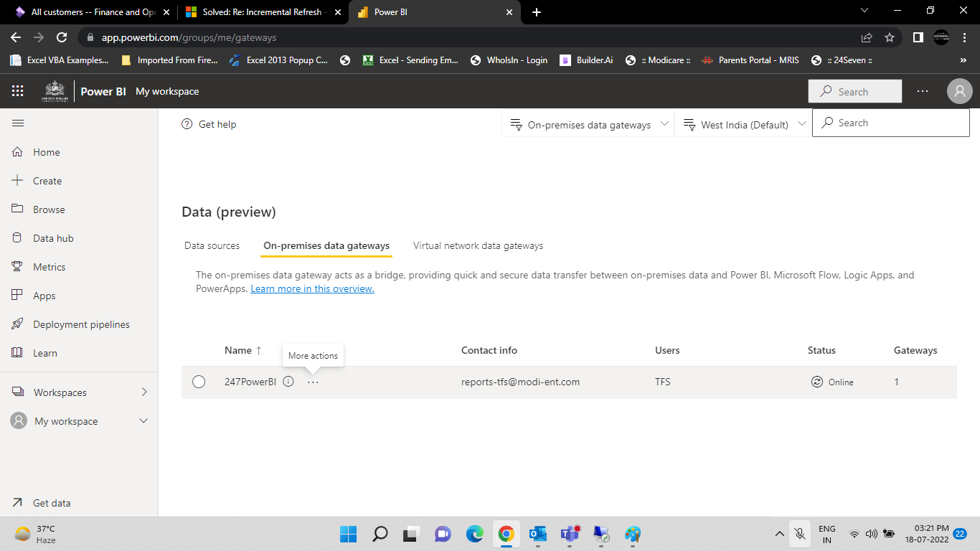980x551 pixels.
Task: Switch to the Data sources tab
Action: 212,245
